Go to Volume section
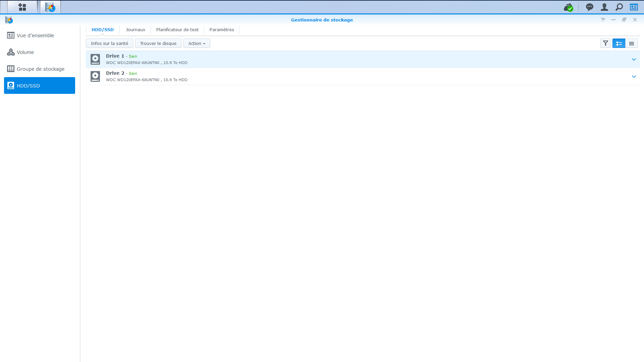The height and width of the screenshot is (362, 644). click(x=40, y=52)
